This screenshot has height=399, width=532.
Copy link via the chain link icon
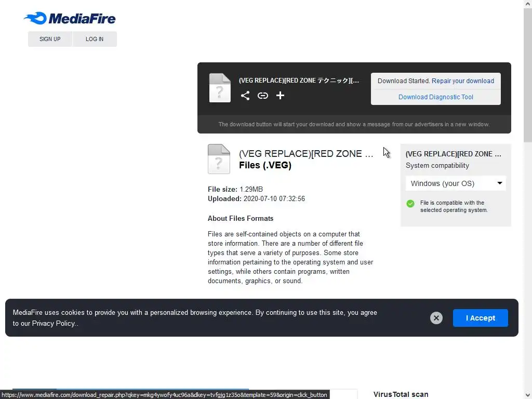coord(262,96)
